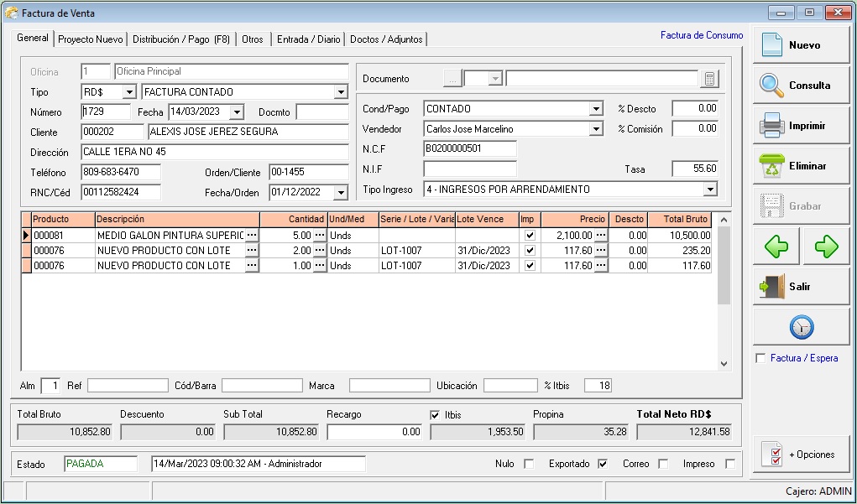857x504 pixels.
Task: Click the clock icon button
Action: pyautogui.click(x=801, y=327)
